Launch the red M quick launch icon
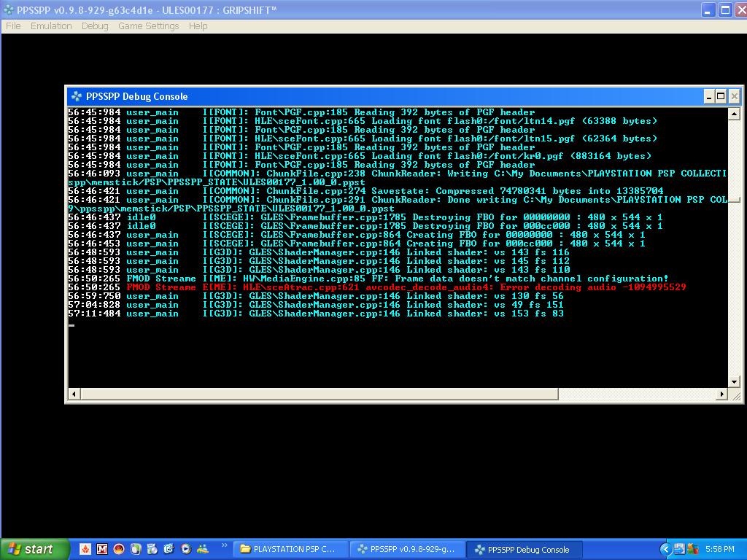Image resolution: width=747 pixels, height=560 pixels. 102,549
